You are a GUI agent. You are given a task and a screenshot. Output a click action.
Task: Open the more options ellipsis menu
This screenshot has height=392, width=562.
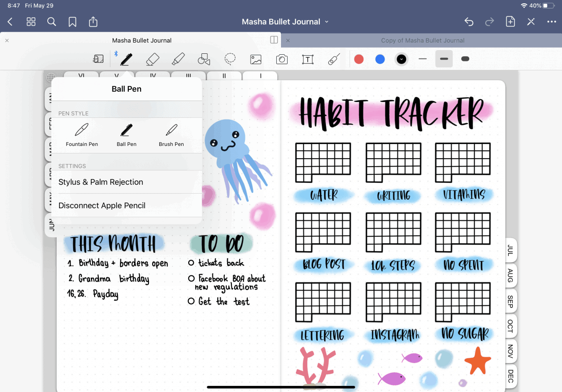(x=551, y=22)
